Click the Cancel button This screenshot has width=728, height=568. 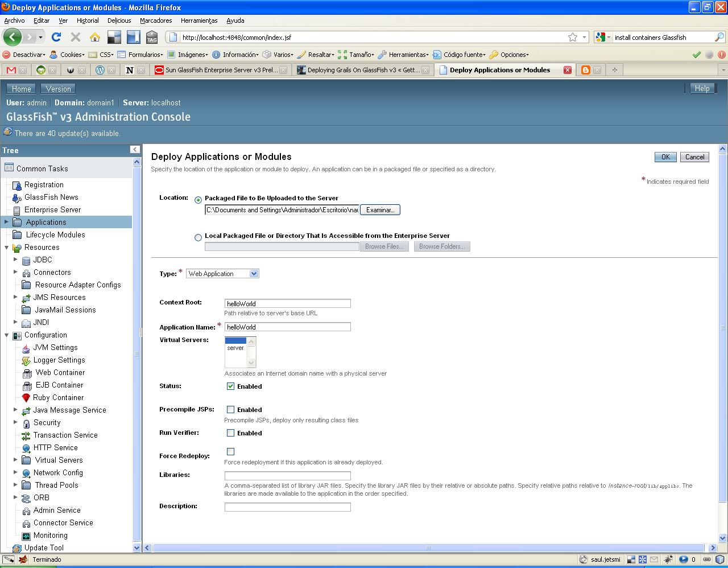point(694,157)
